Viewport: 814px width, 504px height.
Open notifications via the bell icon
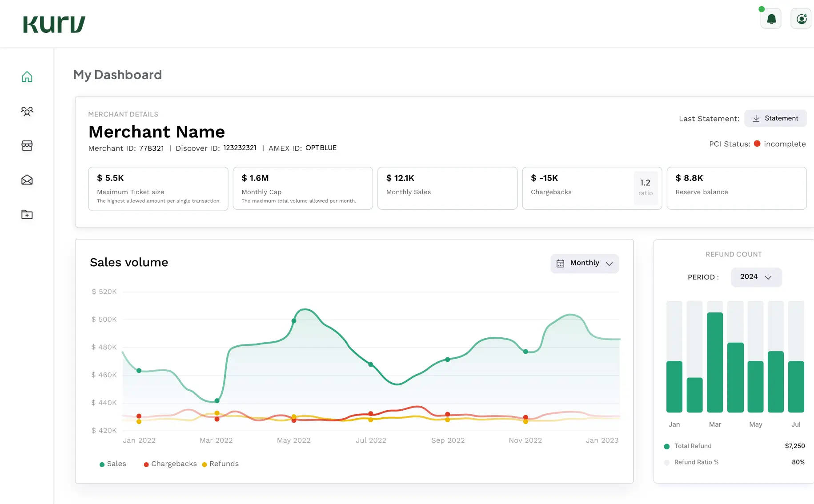(771, 19)
